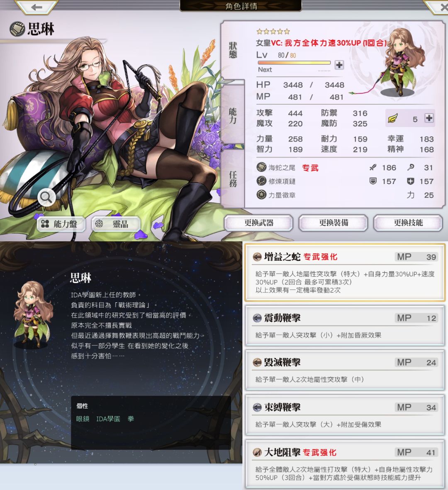Click the plus icon beside the level bar
Image resolution: width=448 pixels, height=490 pixels.
(x=339, y=65)
